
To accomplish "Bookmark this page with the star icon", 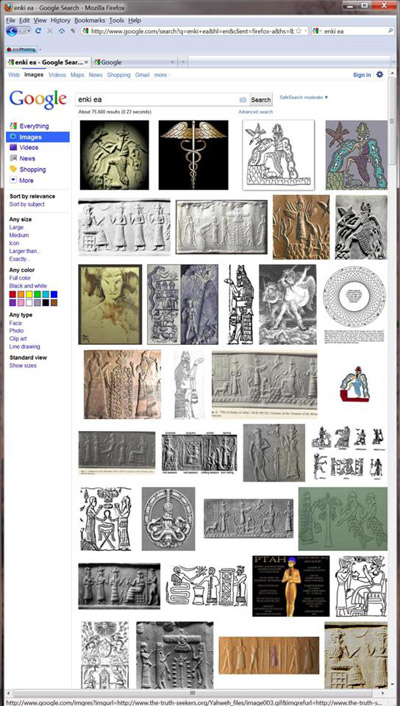I will click(298, 31).
